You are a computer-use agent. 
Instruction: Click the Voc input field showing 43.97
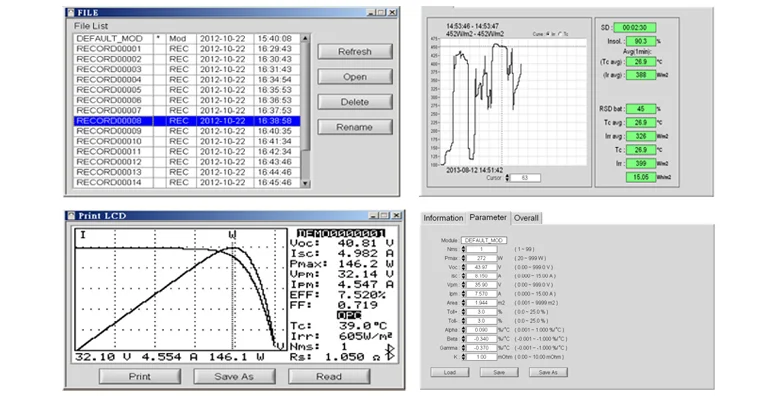click(x=481, y=267)
